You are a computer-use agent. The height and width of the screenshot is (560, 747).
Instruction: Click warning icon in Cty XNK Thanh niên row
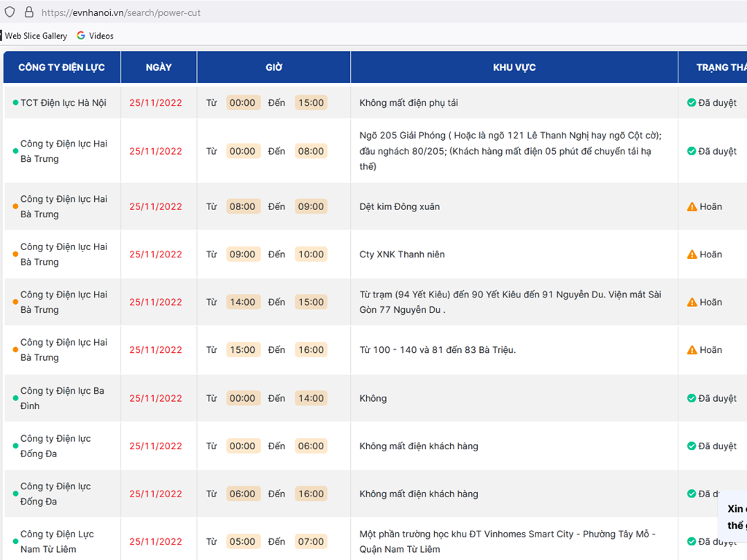[x=692, y=254]
